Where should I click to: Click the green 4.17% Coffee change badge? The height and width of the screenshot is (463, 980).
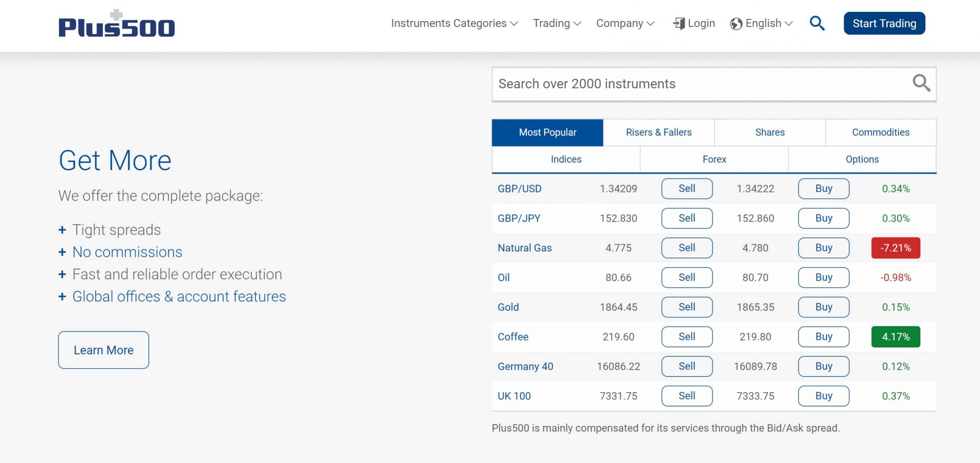896,337
